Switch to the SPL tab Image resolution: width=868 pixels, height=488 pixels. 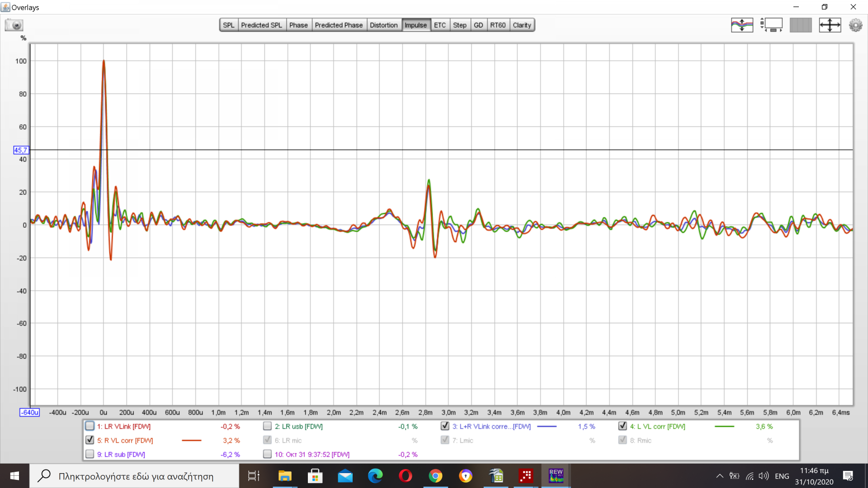pyautogui.click(x=229, y=25)
